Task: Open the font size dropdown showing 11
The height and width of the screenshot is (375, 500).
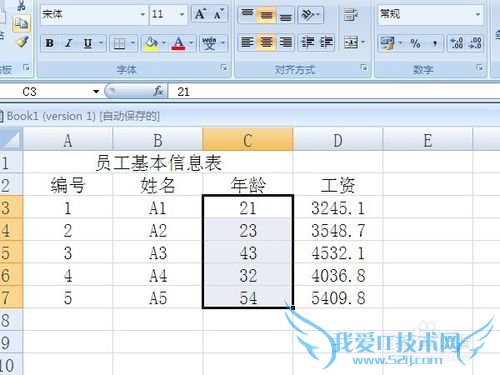Action: (x=182, y=14)
